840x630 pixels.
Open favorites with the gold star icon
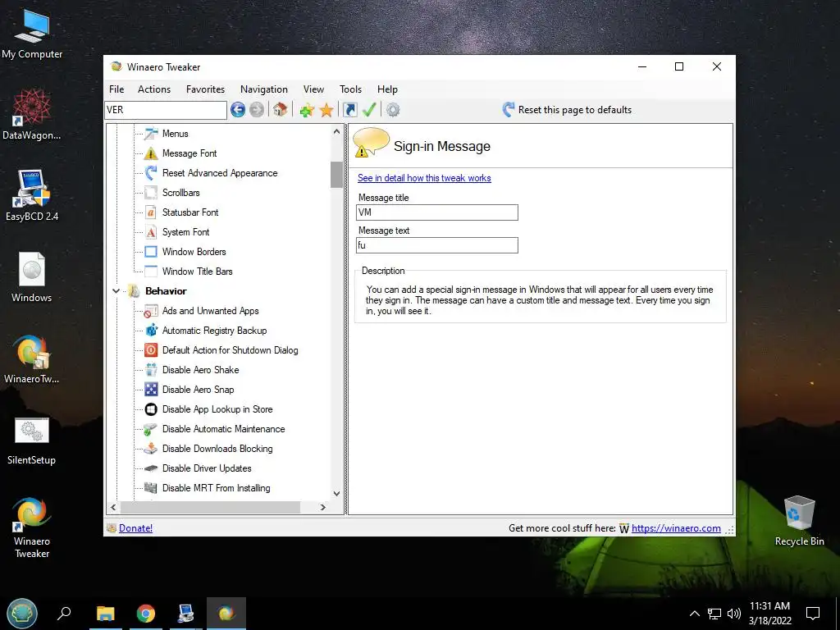pyautogui.click(x=326, y=111)
